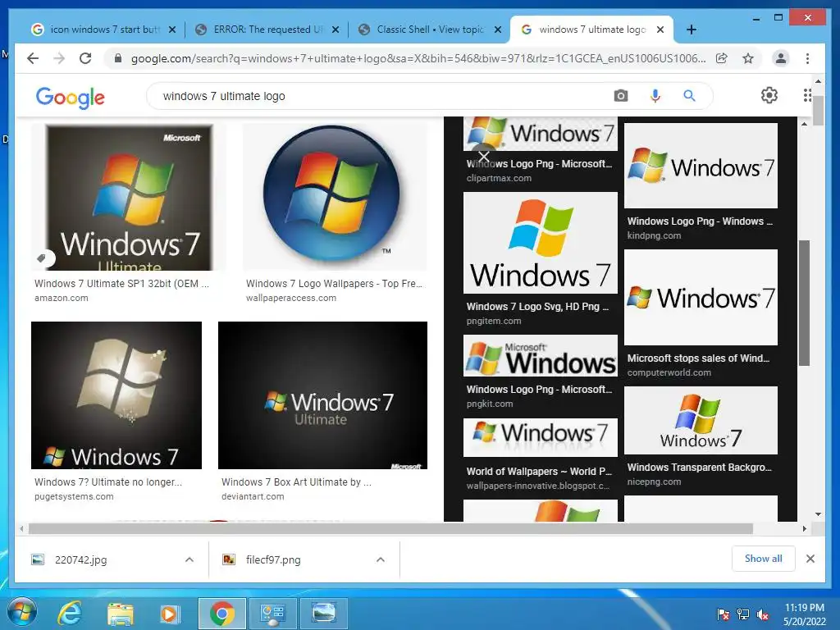Open Chrome's three-dot menu
Screen dimensions: 840x630
coord(807,58)
